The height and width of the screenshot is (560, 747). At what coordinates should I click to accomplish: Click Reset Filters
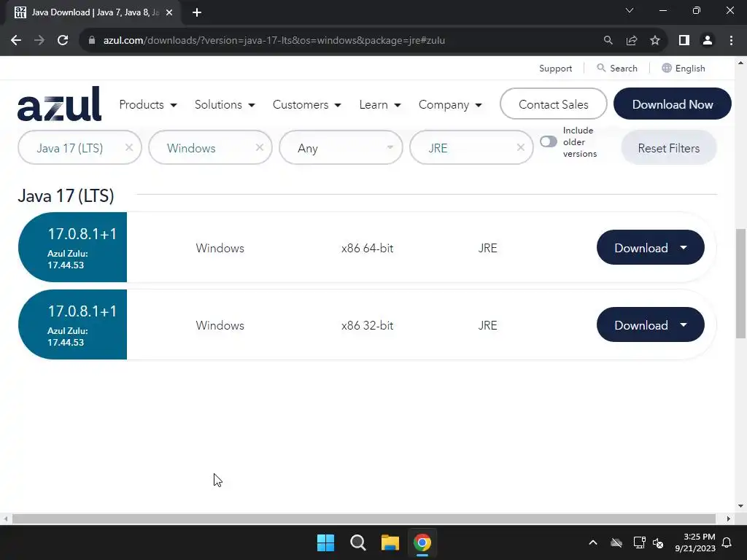(x=669, y=148)
